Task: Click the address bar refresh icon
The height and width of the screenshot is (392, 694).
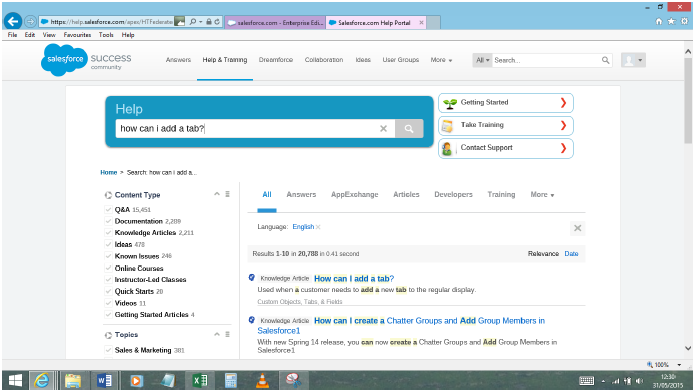Action: [217, 22]
